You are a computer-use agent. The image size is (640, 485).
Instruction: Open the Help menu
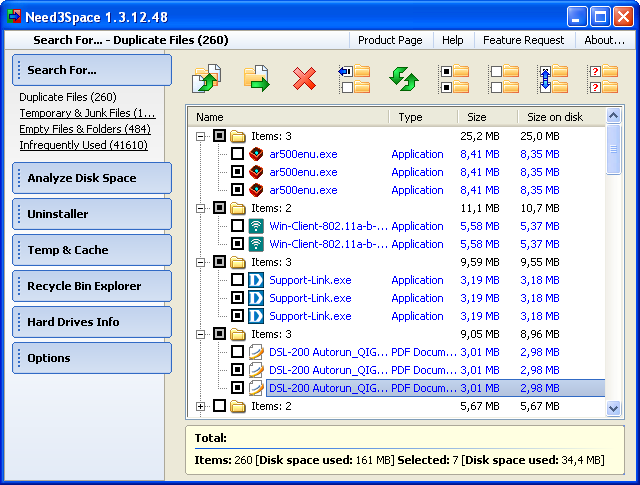(x=453, y=40)
